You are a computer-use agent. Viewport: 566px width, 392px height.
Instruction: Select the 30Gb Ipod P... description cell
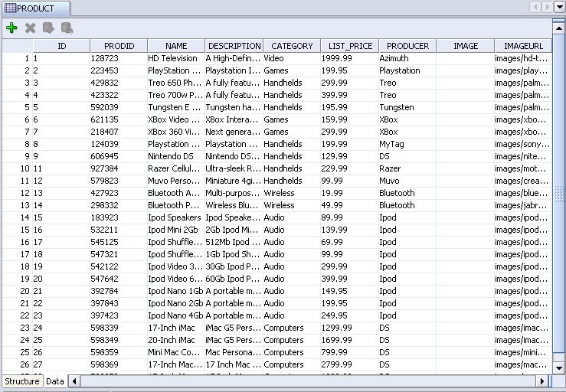point(234,266)
